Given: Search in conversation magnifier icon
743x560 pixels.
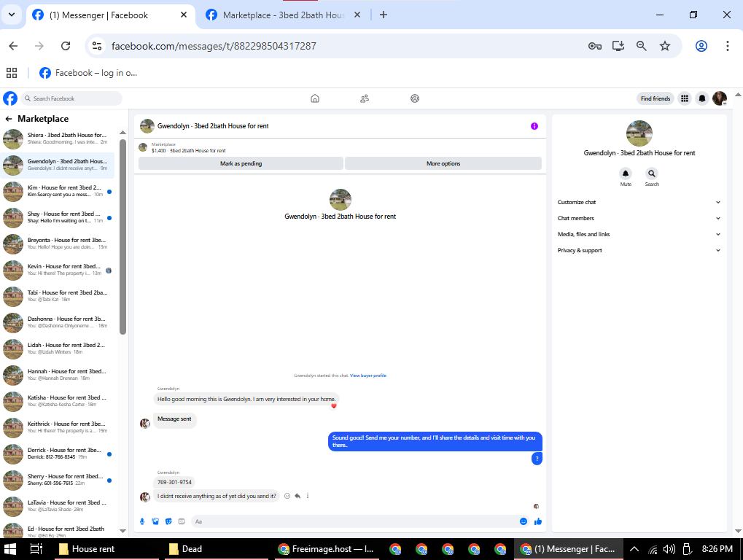Looking at the screenshot, I should pyautogui.click(x=652, y=174).
